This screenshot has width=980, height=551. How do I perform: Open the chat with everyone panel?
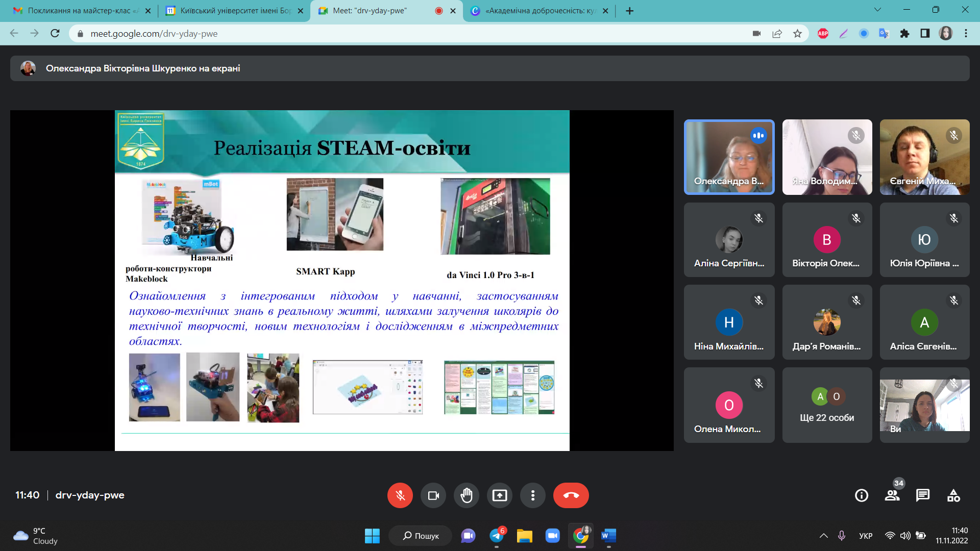click(922, 495)
